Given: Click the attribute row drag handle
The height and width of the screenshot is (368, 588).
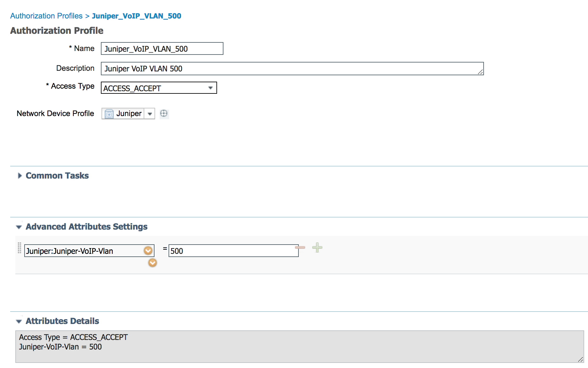Looking at the screenshot, I should click(x=19, y=248).
